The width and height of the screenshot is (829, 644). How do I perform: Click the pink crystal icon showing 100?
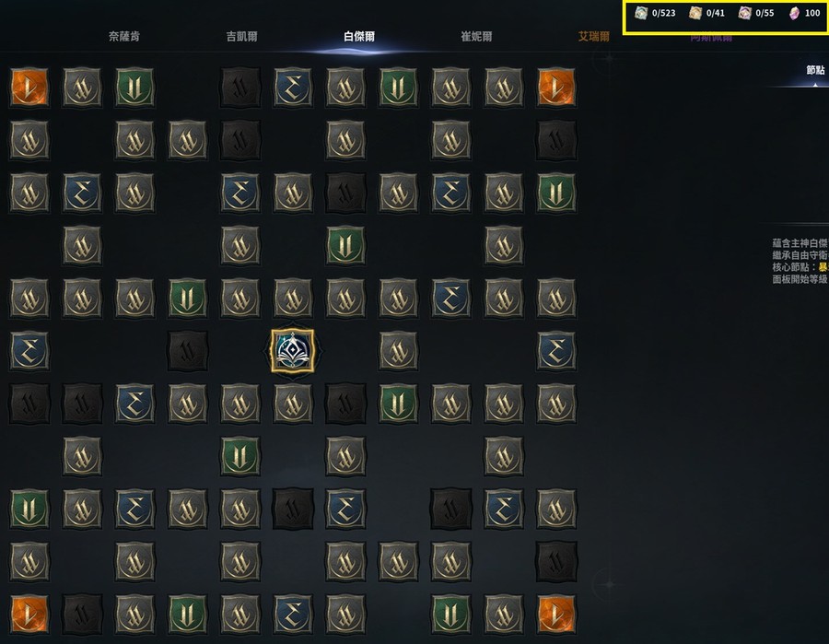pyautogui.click(x=794, y=13)
